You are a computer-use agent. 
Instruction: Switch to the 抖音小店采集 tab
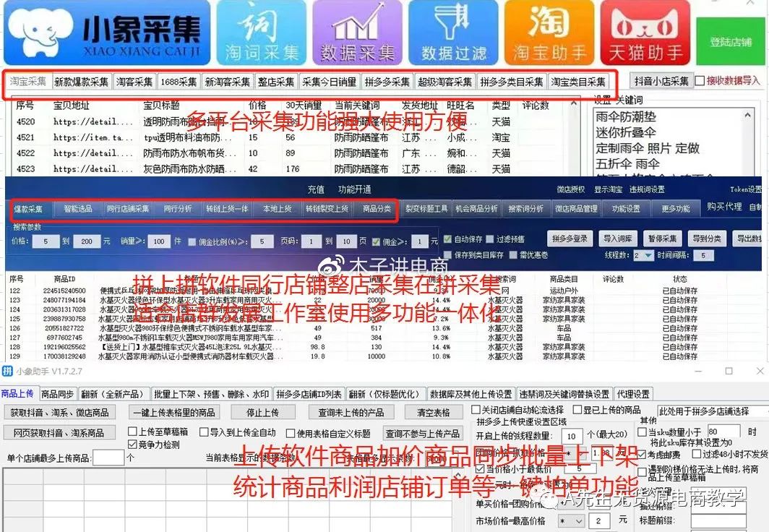(x=661, y=81)
